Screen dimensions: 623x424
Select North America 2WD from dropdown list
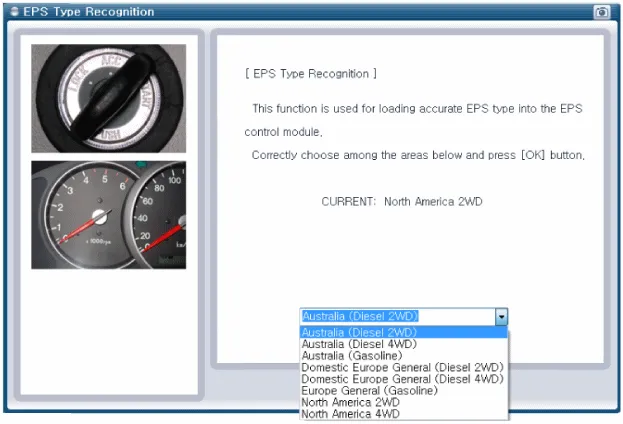pyautogui.click(x=351, y=402)
